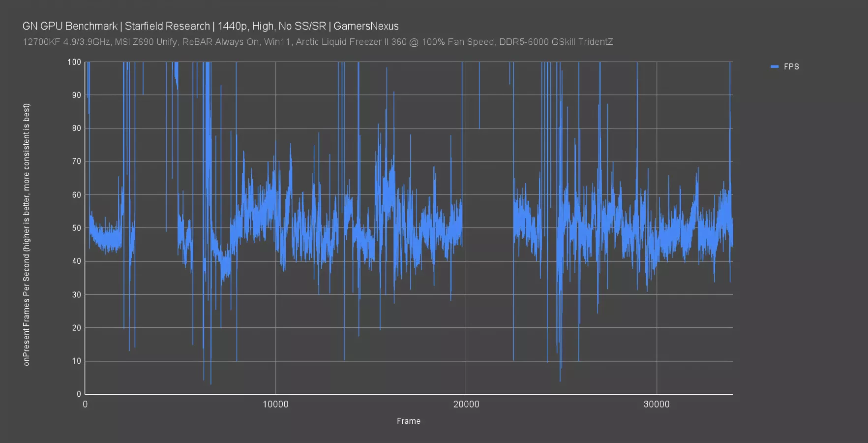
Task: Click the 20 y-axis tick label
Action: click(x=76, y=328)
